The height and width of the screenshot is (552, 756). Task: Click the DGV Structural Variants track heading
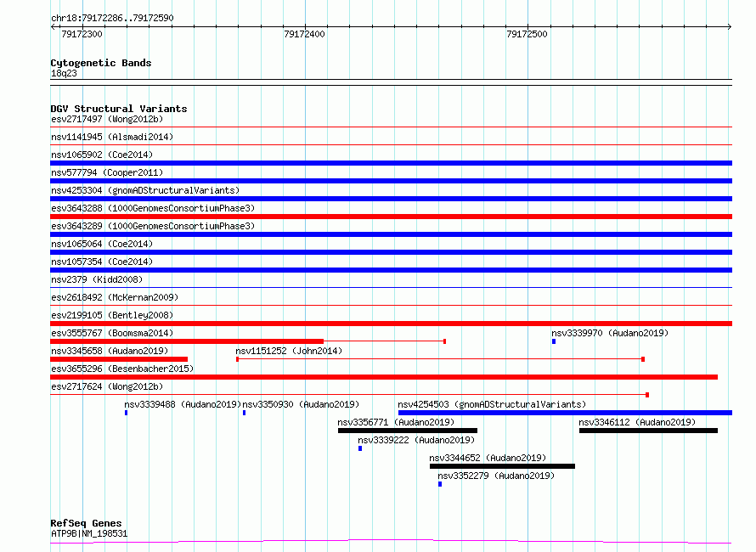tap(119, 109)
